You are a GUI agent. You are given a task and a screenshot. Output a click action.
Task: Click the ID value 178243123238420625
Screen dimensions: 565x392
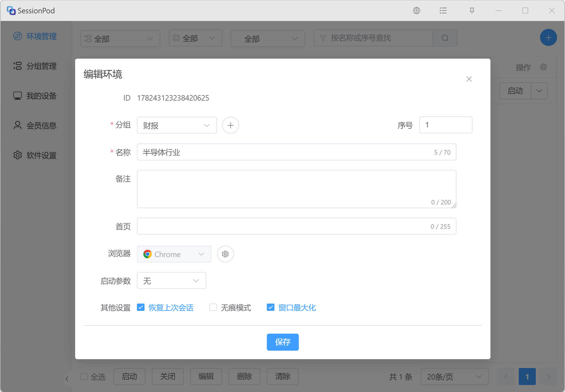(x=173, y=98)
